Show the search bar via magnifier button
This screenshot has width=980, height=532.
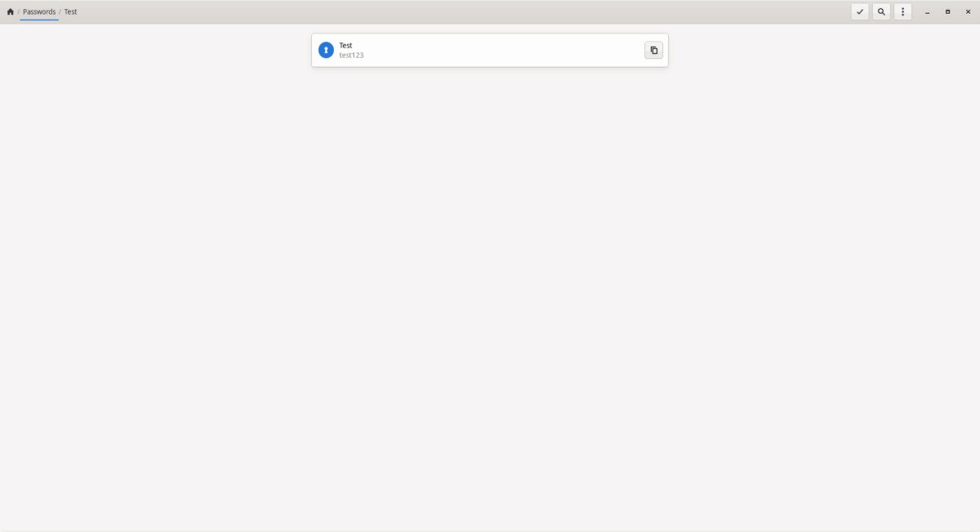(x=881, y=11)
